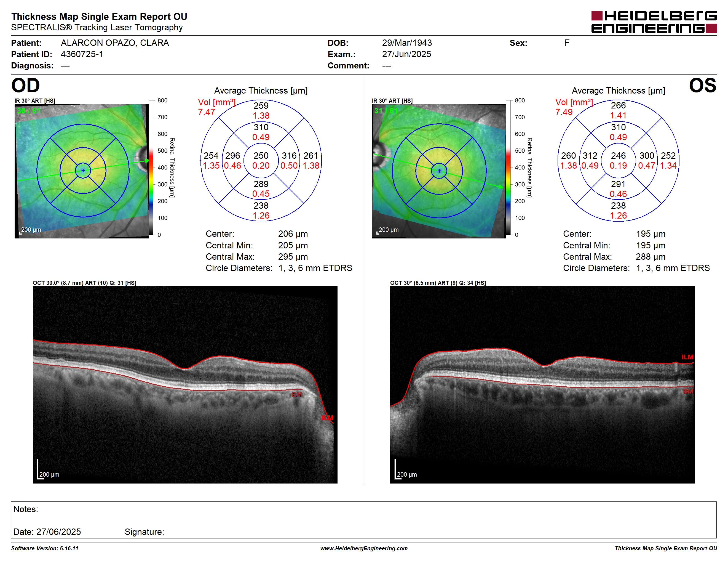Screen dimensions: 728x563
Task: Click the 'ILM' label on OD B-scan
Action: click(x=327, y=418)
